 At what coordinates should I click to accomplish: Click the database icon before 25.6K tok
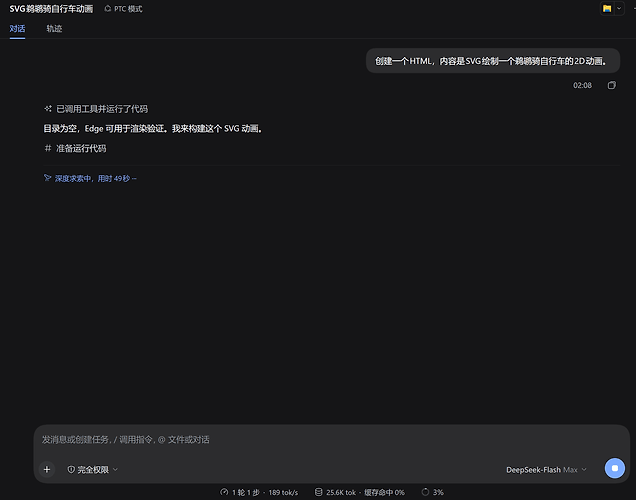pos(319,492)
